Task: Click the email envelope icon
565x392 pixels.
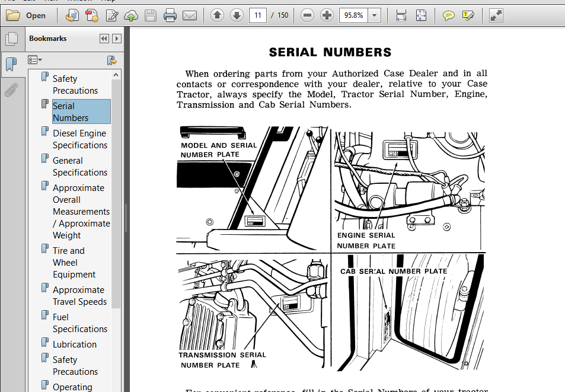Action: click(x=190, y=15)
